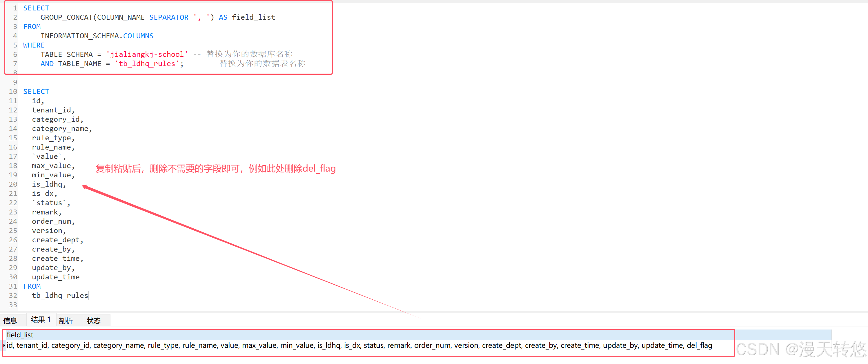Place cursor on GROUP_CONCAT function text
This screenshot has width=868, height=364.
(66, 17)
